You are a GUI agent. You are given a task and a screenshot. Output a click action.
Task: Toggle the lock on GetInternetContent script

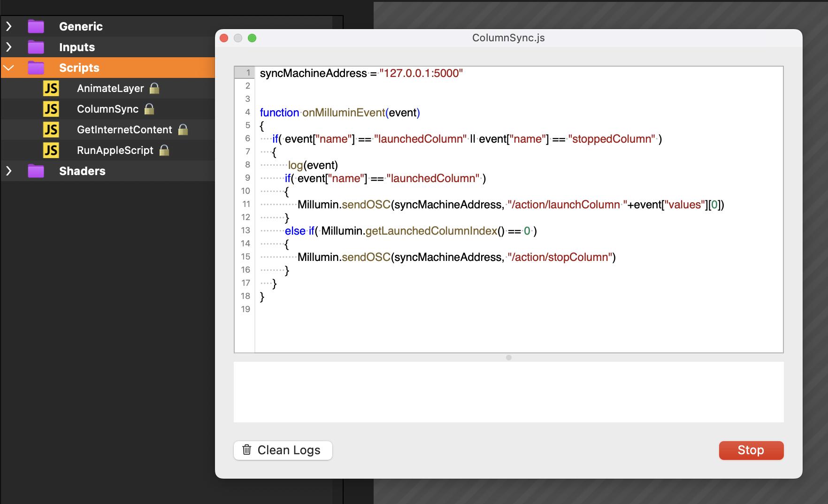[x=183, y=130]
